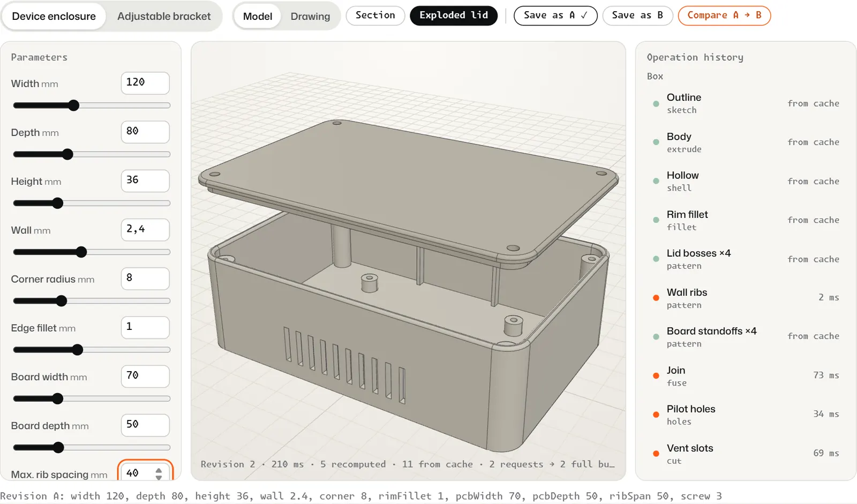Viewport: 857px width, 504px height.
Task: Click the Revision A summary text
Action: click(x=361, y=496)
